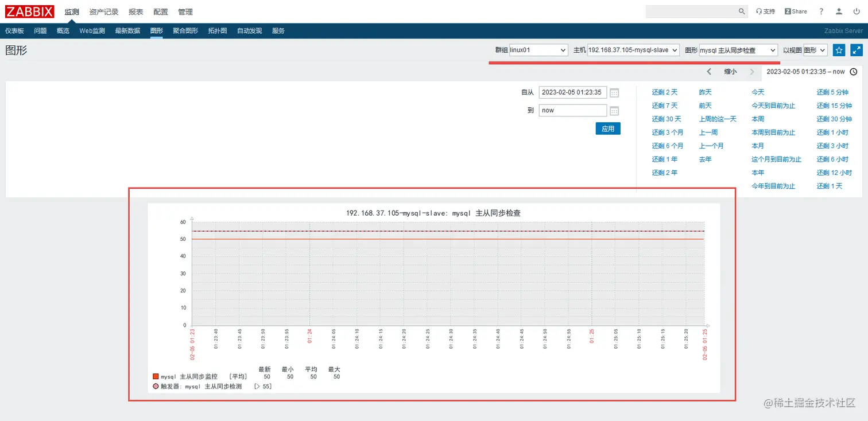Select the 去年 range
This screenshot has width=868, height=421.
706,159
